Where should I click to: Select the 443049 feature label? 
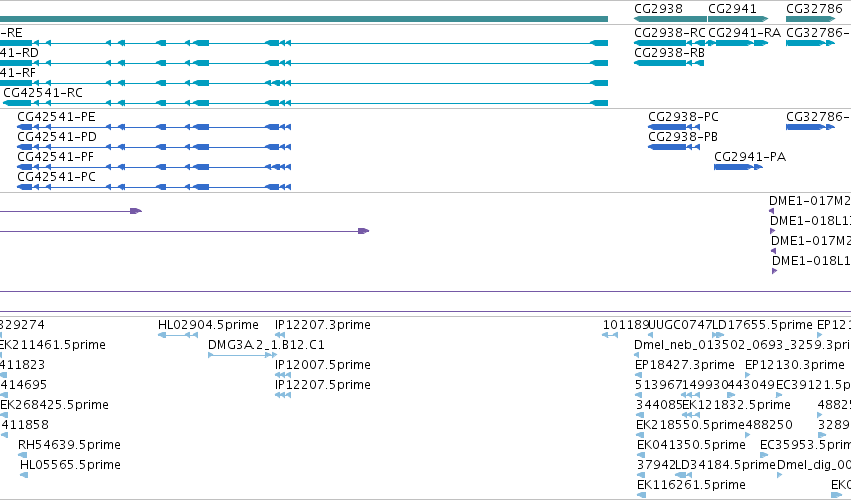752,385
